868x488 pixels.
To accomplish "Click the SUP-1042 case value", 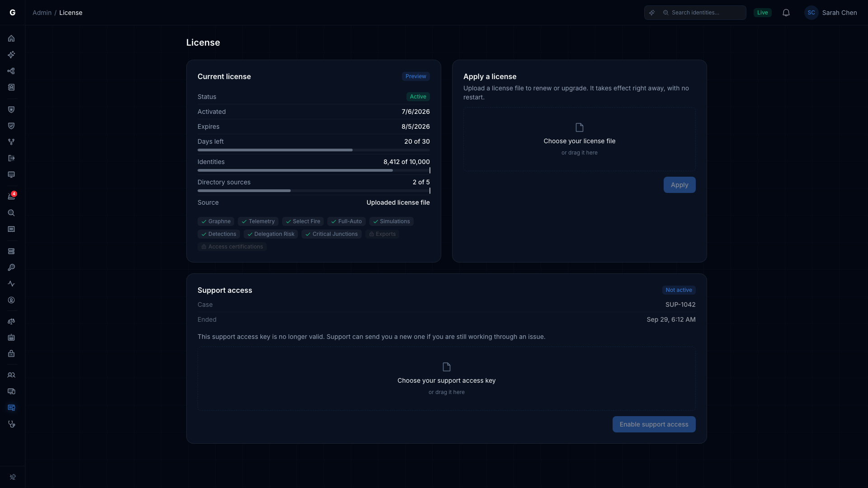I will pos(680,305).
